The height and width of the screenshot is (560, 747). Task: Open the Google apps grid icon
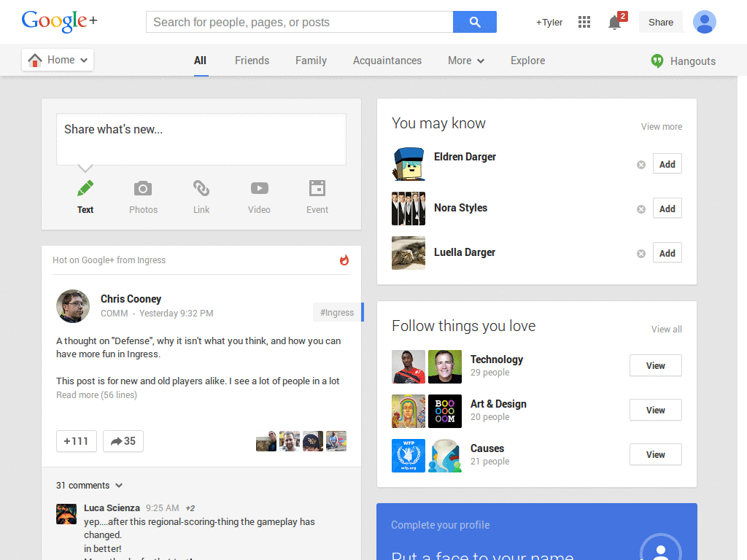584,22
